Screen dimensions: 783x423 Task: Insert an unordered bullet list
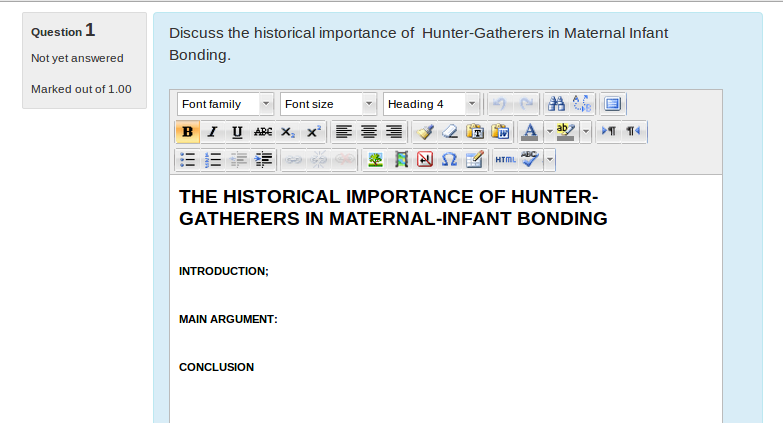click(x=187, y=160)
